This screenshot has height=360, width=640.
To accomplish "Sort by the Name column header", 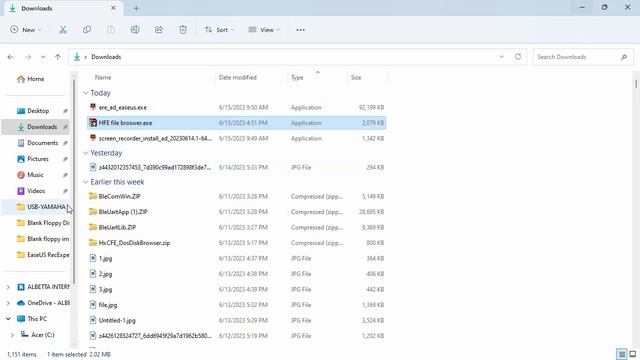I will click(x=103, y=77).
